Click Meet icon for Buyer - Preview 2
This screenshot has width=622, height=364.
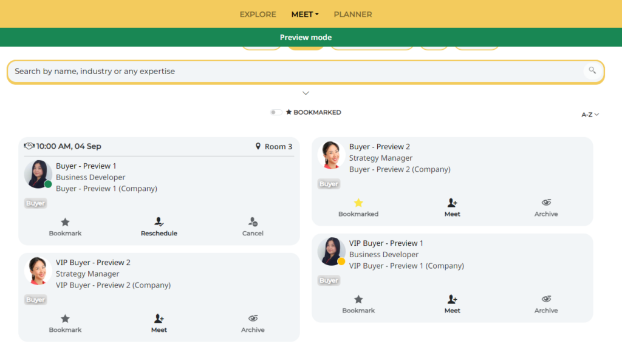click(452, 203)
